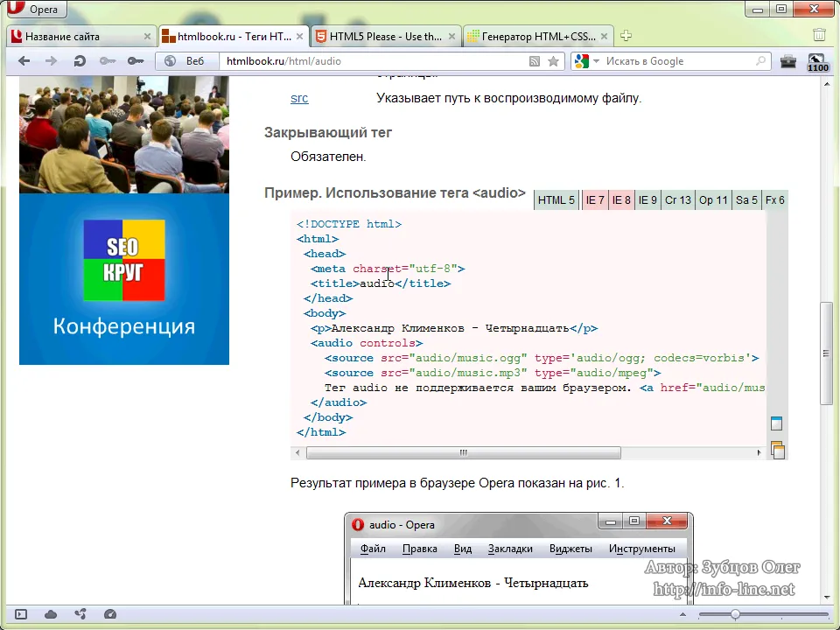Screen dimensions: 840x630
Task: Toggle the panels icon in status bar
Action: tap(21, 614)
